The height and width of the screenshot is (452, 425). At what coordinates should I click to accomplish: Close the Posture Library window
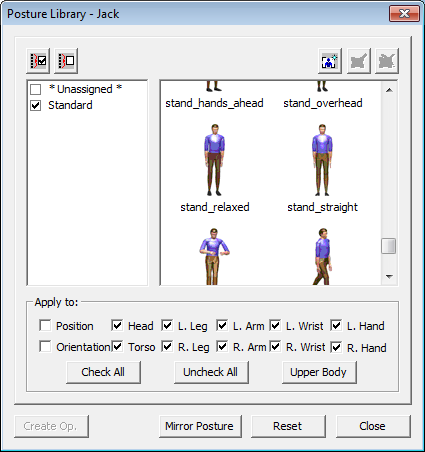coord(404,14)
